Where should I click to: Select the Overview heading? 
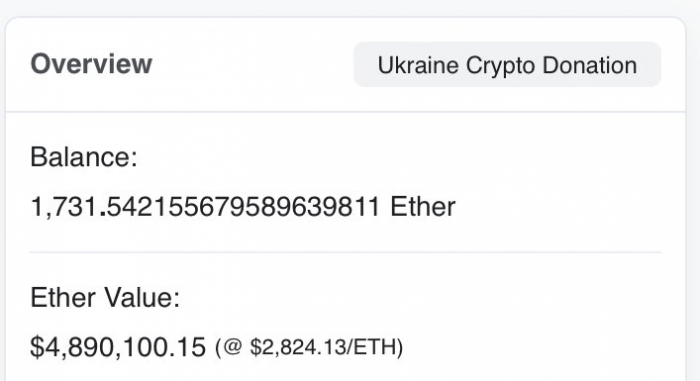(x=92, y=64)
